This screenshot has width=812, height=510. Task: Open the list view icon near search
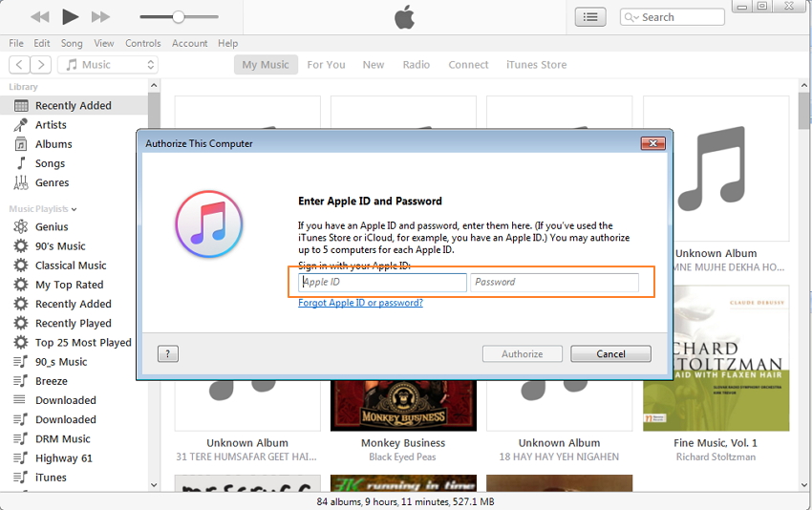point(590,17)
